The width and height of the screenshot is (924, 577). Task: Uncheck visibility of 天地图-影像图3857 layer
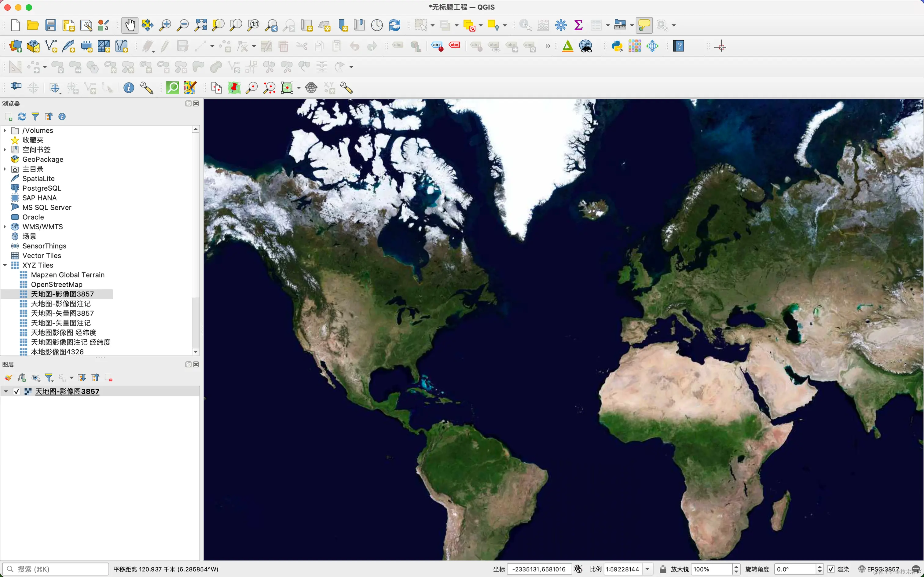click(x=16, y=391)
